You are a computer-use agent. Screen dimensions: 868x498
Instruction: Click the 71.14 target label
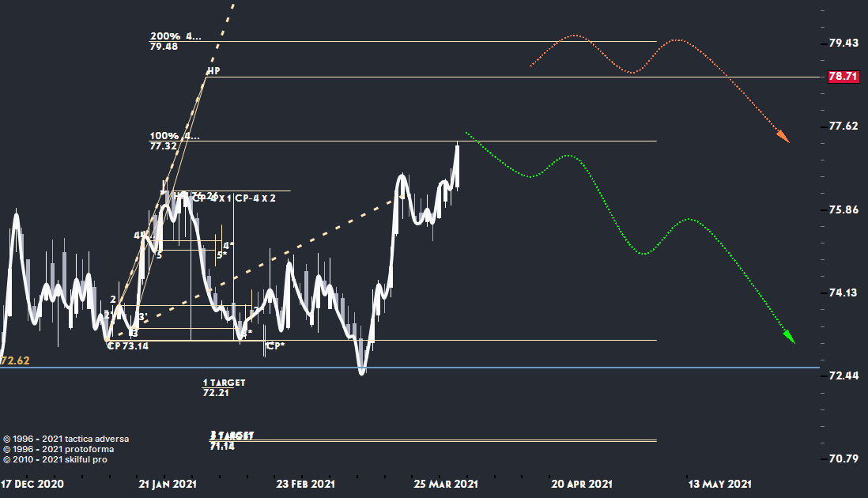(x=221, y=447)
